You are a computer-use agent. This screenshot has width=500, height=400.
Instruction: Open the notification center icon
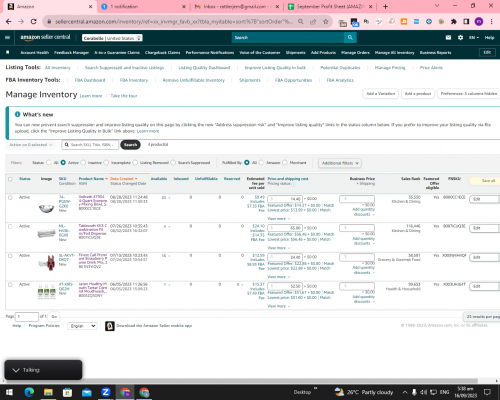tap(487, 392)
